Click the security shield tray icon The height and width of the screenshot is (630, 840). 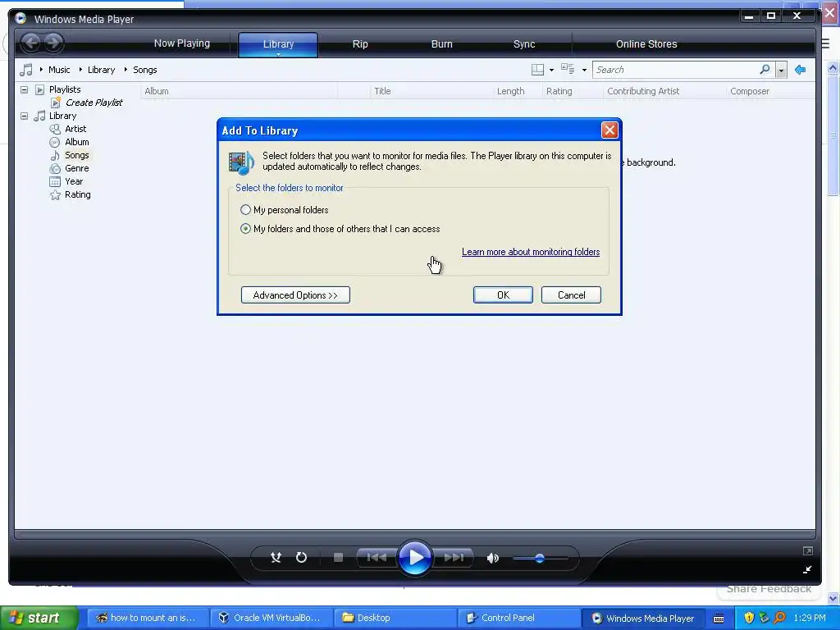pos(749,618)
